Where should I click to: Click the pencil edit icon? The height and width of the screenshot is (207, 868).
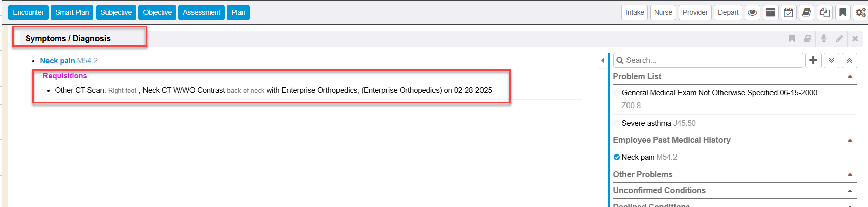(839, 38)
